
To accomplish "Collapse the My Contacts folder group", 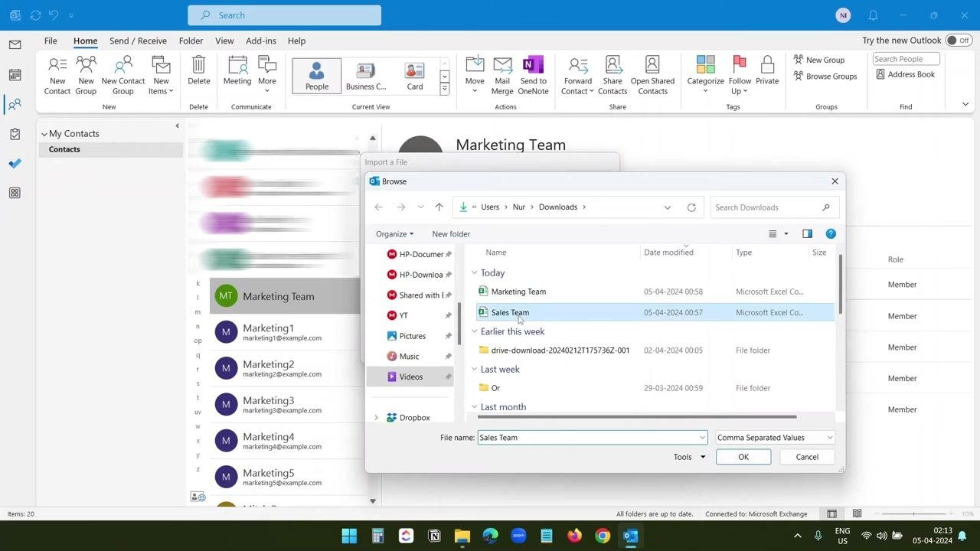I will (44, 134).
